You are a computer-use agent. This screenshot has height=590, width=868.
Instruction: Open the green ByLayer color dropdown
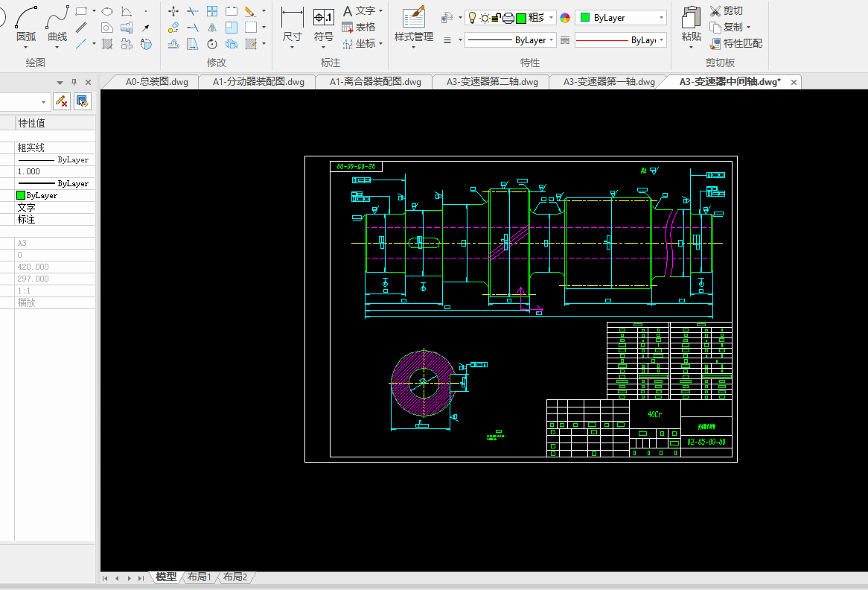661,18
